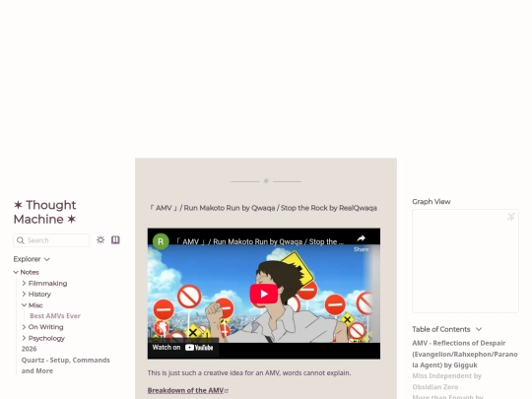
Task: Collapse the Table of Contents chevron
Action: click(x=479, y=329)
